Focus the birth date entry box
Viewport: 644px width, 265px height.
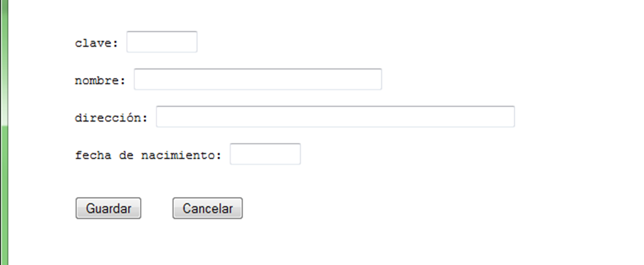[x=265, y=154]
